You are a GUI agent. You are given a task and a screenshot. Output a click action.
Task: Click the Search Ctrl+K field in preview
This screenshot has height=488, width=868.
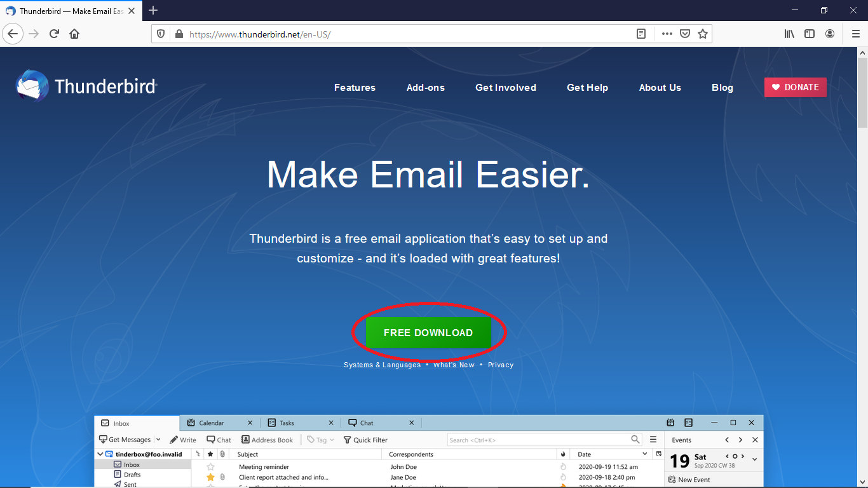[545, 440]
